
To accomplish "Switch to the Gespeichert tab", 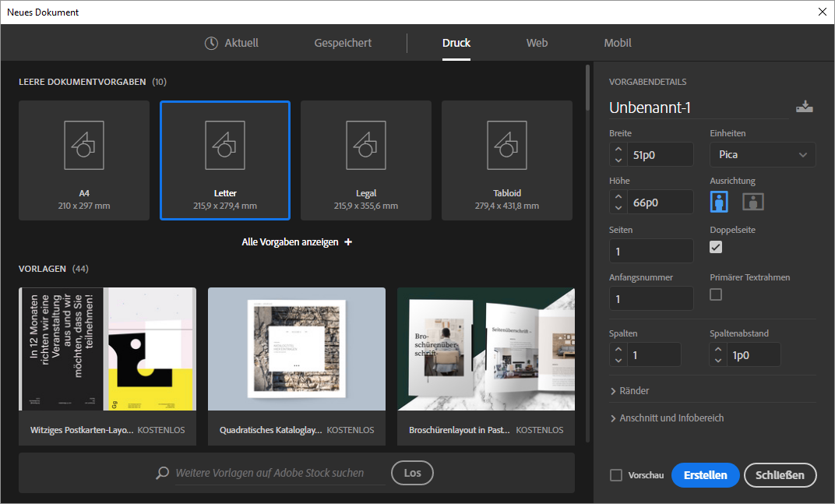I will point(343,43).
